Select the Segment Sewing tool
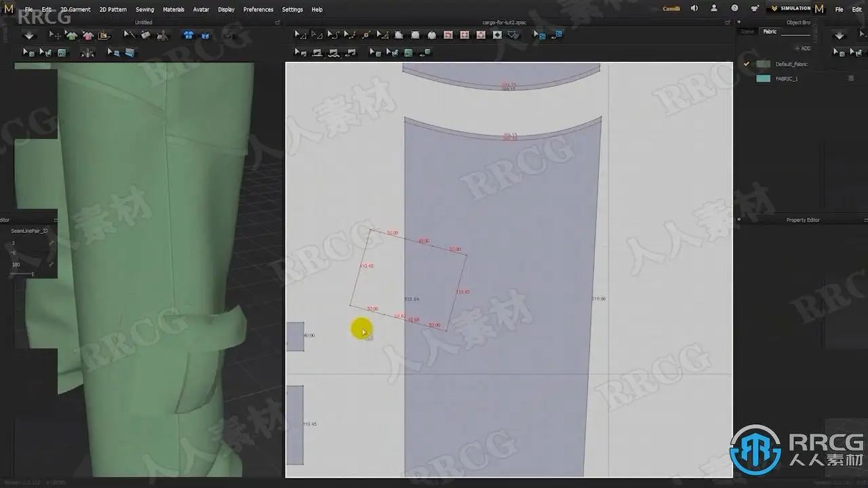The width and height of the screenshot is (868, 488). (x=317, y=52)
